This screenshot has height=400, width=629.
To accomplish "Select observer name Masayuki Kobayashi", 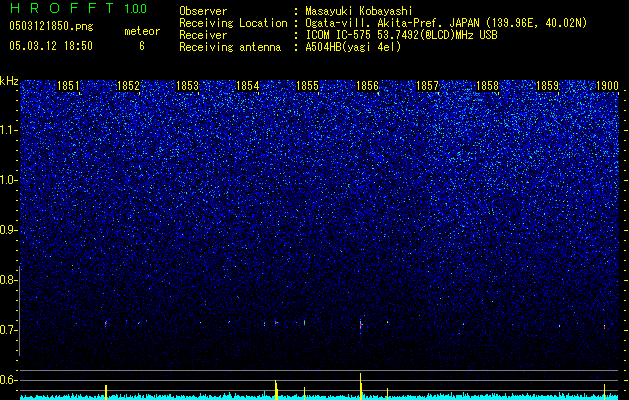I will click(x=359, y=11).
